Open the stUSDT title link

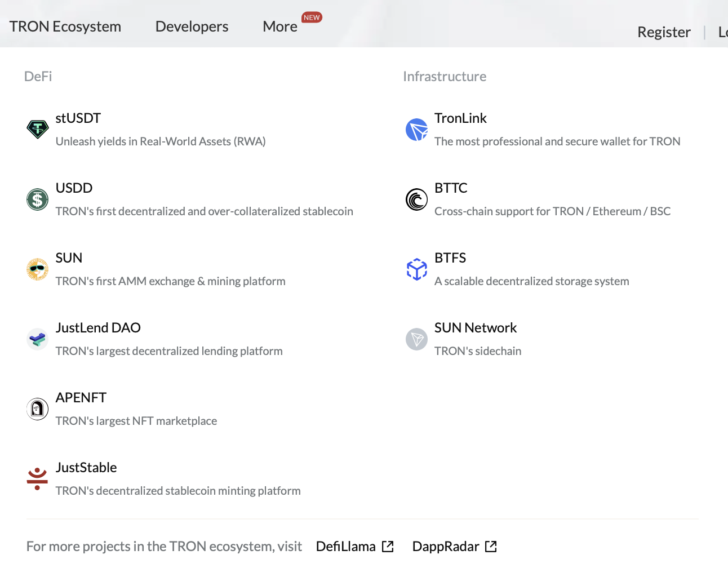(78, 118)
